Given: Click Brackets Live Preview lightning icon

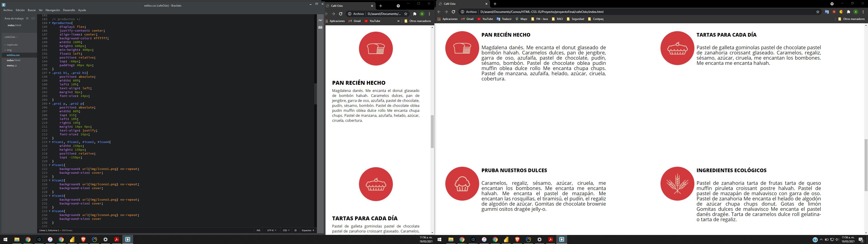Looking at the screenshot, I should tap(320, 20).
